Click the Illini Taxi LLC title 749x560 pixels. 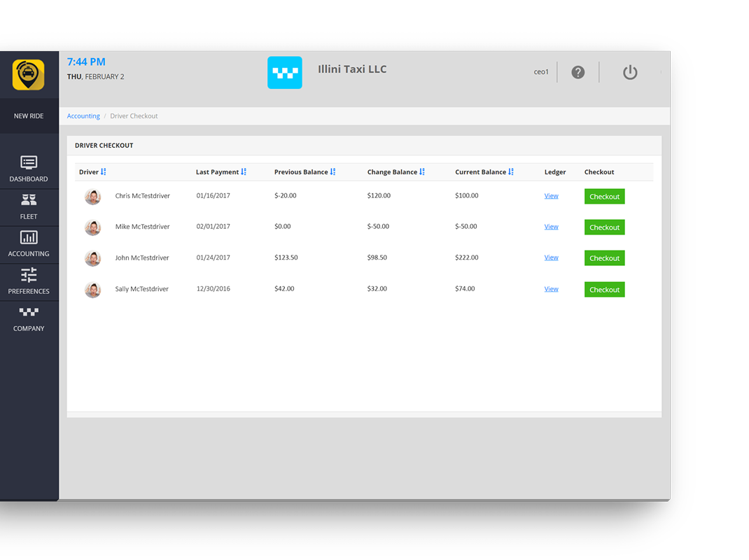(352, 69)
